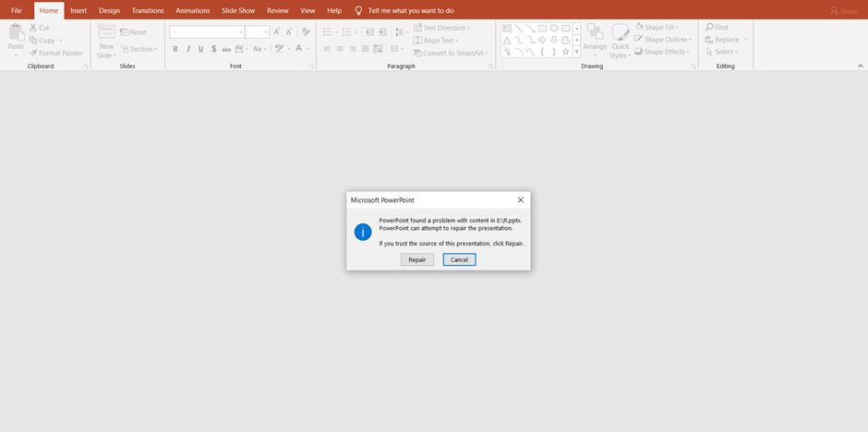Expand the shapes gallery More arrow
Image resolution: width=868 pixels, height=432 pixels.
click(x=576, y=52)
